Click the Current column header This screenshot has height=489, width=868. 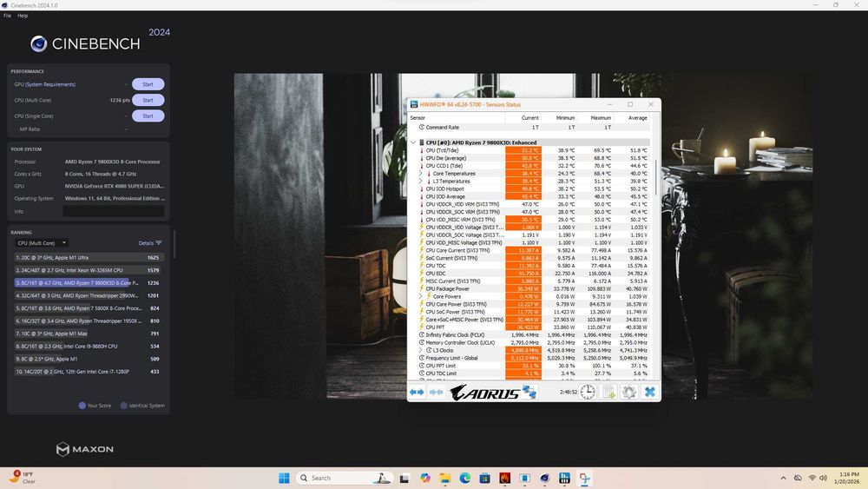point(523,117)
